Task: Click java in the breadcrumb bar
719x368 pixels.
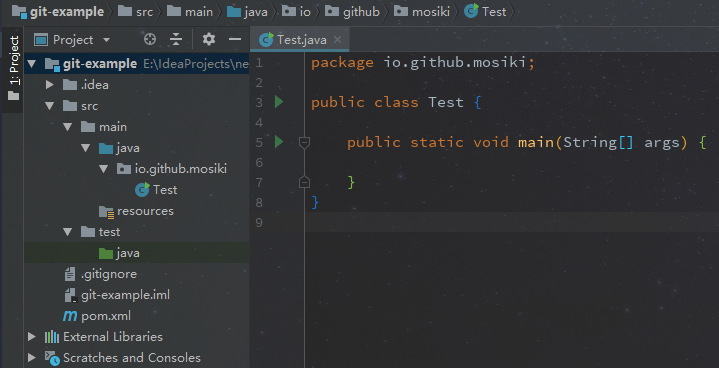Action: (256, 12)
